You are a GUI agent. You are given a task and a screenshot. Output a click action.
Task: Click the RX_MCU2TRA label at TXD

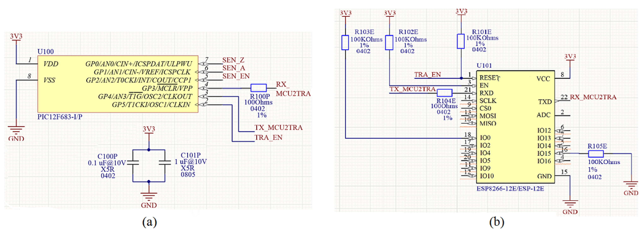(x=593, y=97)
